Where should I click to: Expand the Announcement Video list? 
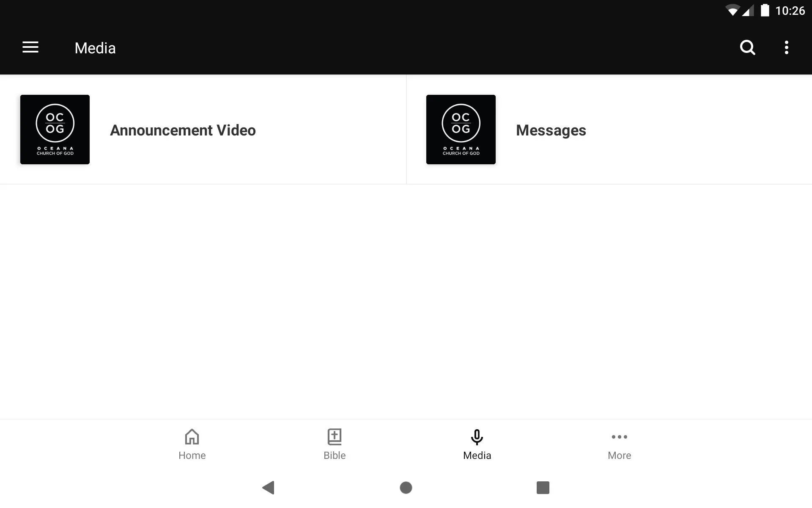click(203, 130)
